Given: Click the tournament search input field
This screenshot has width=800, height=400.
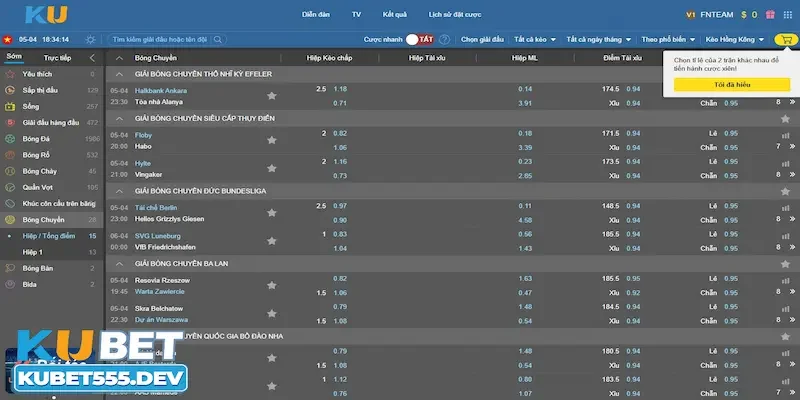Looking at the screenshot, I should point(160,39).
